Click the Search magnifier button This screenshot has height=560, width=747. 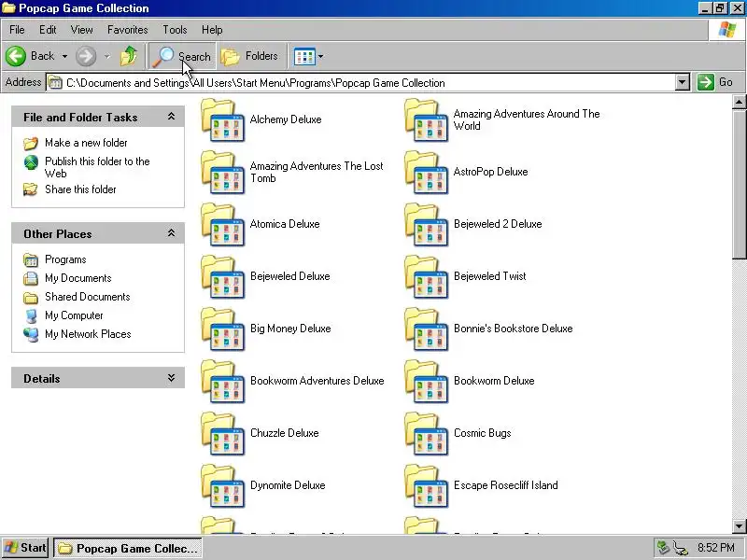[182, 56]
